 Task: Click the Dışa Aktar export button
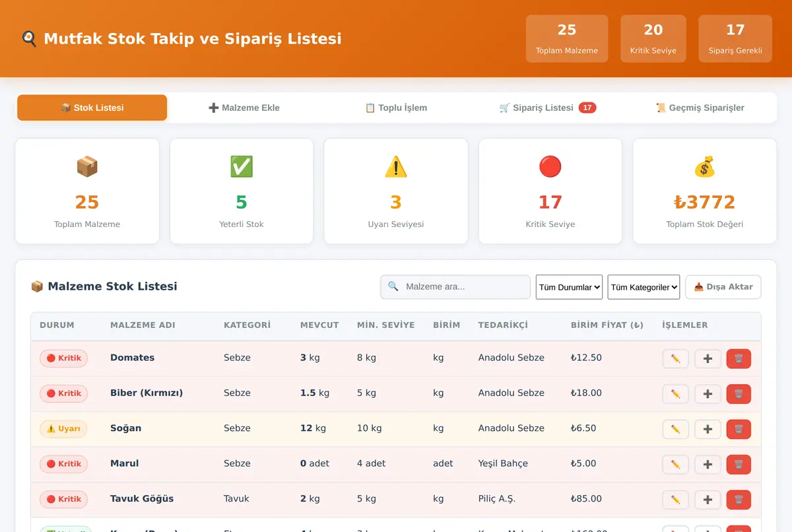(723, 287)
